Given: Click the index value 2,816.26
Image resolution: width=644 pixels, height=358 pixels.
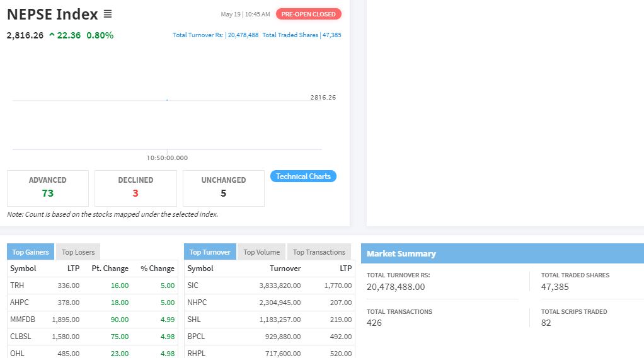Looking at the screenshot, I should coord(25,35).
